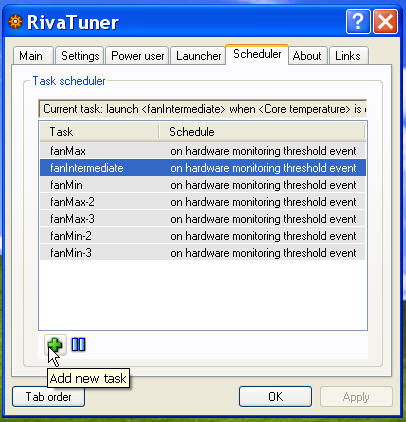This screenshot has height=422, width=406.
Task: Click the question mark help button
Action: coord(358,22)
